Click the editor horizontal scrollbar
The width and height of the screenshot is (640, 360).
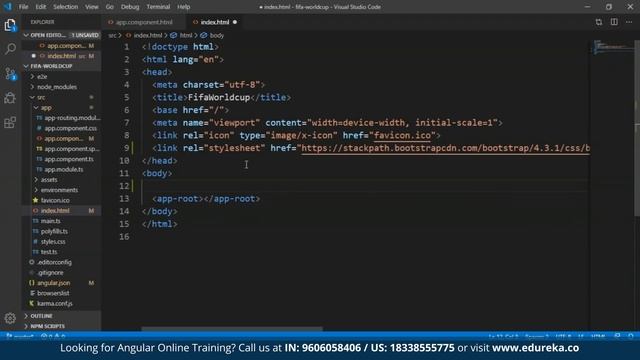tap(232, 329)
